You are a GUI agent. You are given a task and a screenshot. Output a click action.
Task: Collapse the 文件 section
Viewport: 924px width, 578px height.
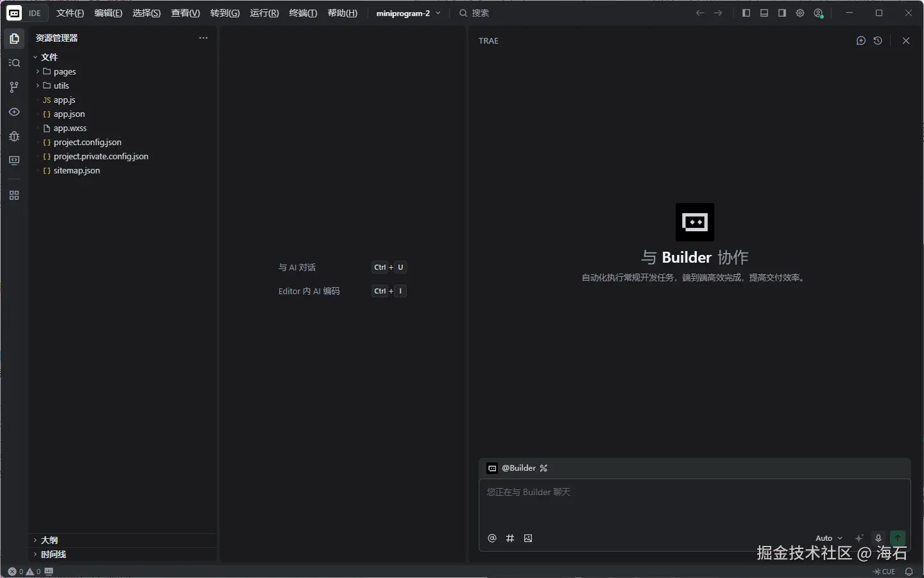point(122,57)
